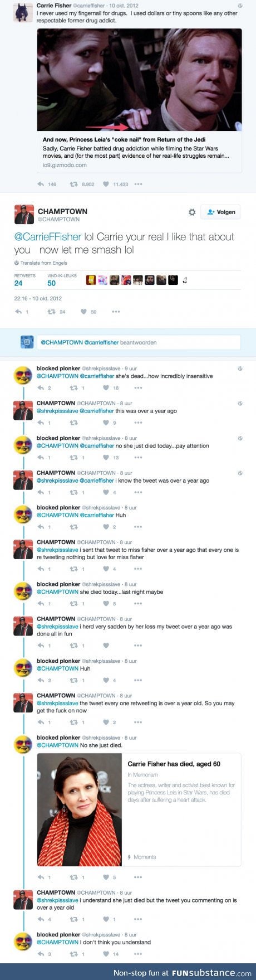Open the first liker avatar in the faces row

coord(91,280)
